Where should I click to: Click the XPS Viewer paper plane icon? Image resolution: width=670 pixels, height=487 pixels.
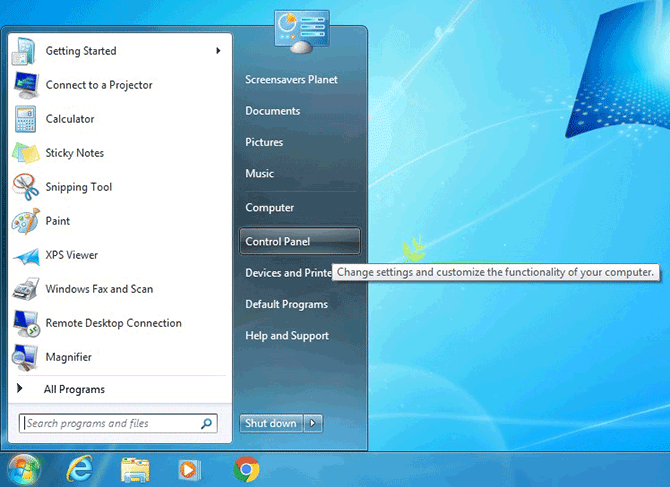pyautogui.click(x=26, y=255)
